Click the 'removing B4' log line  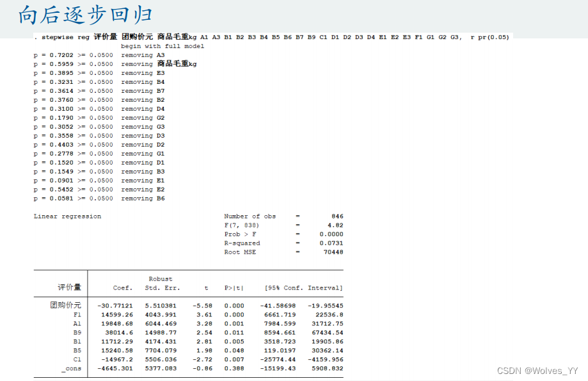click(x=99, y=82)
